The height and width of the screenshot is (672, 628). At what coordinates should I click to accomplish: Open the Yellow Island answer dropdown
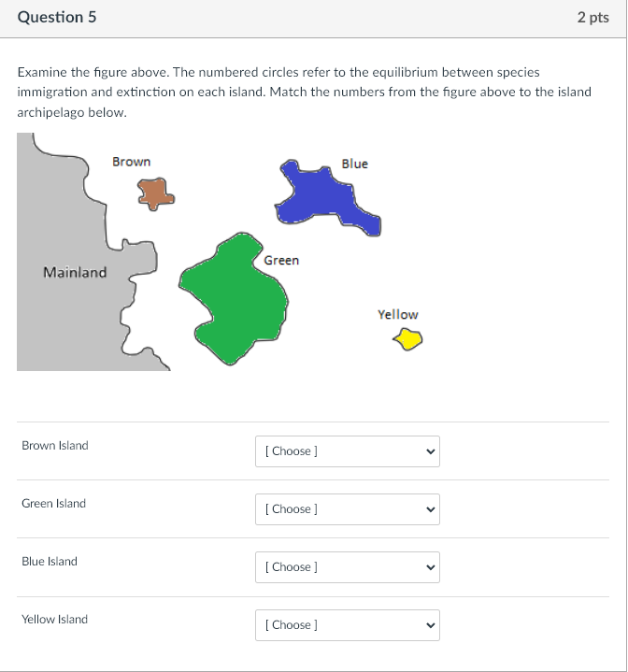pos(348,625)
